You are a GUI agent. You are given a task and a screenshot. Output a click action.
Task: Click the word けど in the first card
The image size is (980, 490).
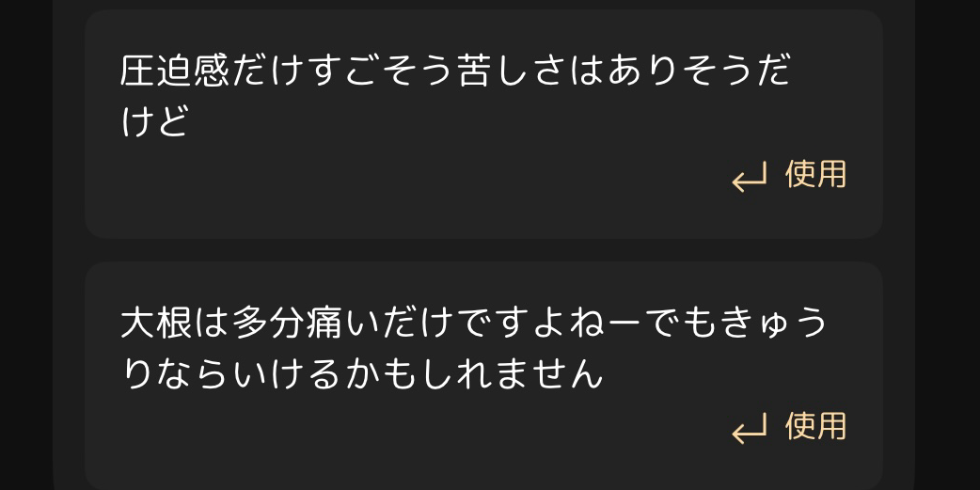(154, 122)
